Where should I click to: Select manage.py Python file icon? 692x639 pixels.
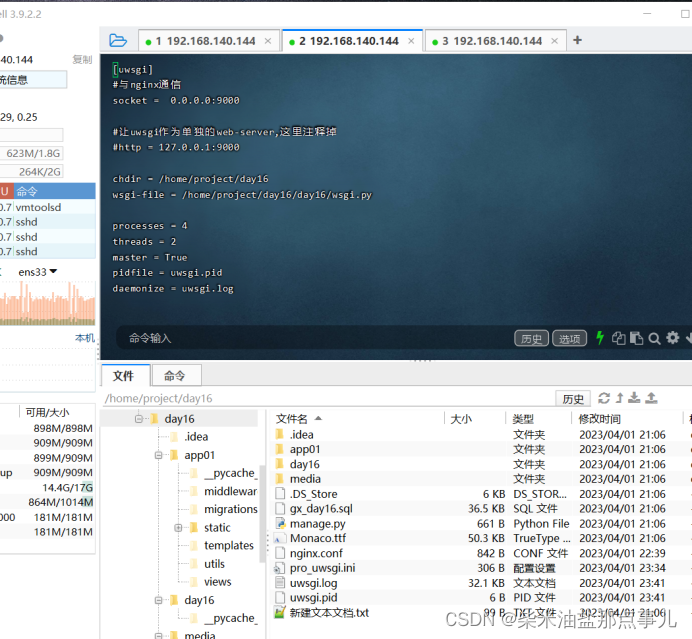coord(280,523)
